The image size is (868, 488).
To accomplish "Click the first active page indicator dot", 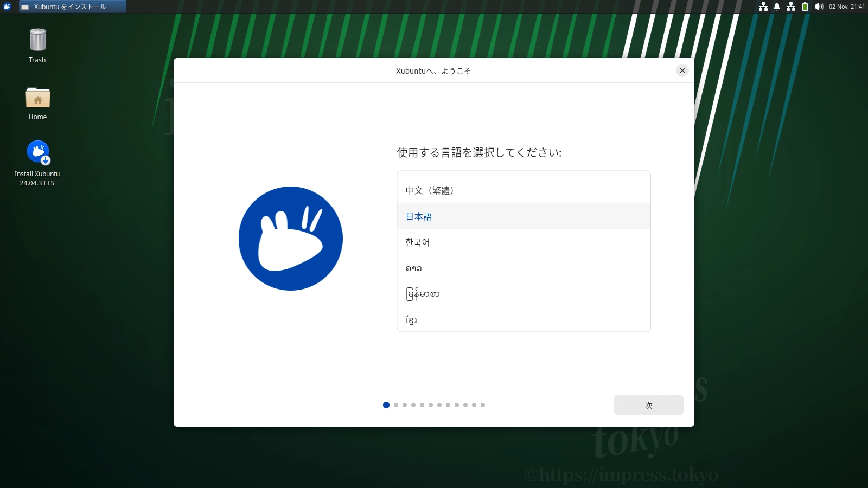I will click(x=386, y=405).
